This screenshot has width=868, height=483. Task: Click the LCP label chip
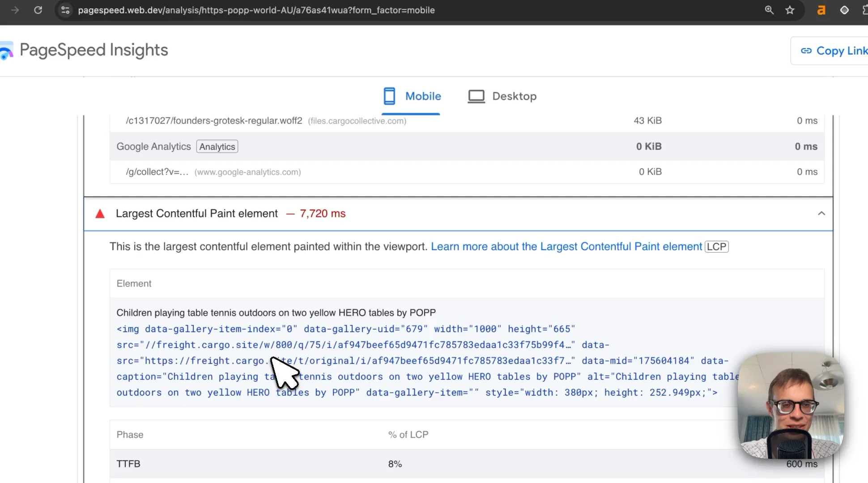click(716, 247)
